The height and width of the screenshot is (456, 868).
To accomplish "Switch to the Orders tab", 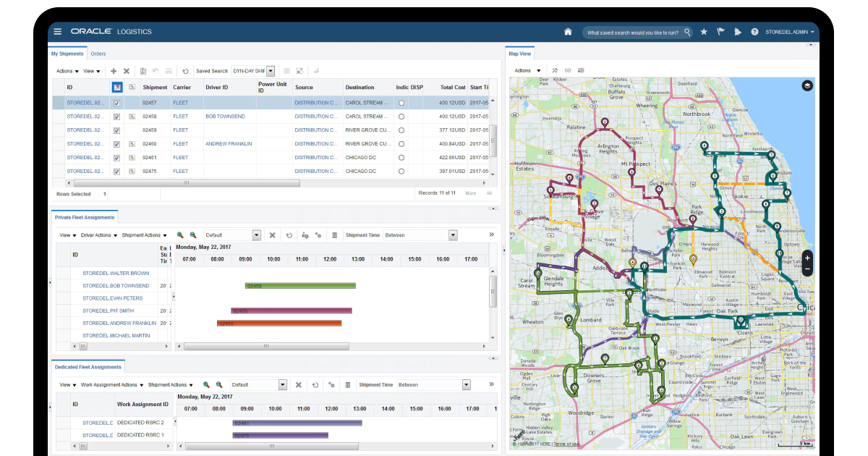I will tap(98, 54).
